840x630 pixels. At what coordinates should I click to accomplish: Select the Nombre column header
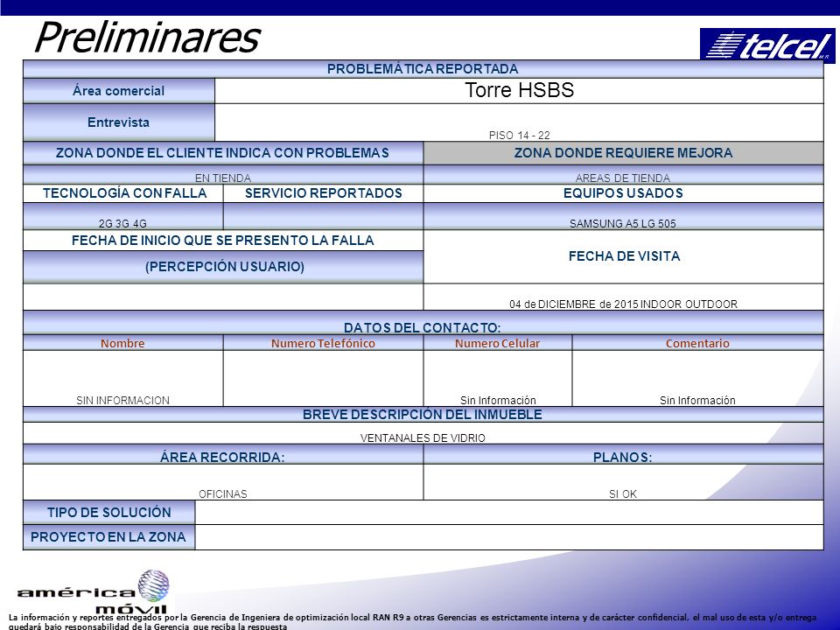coord(122,343)
